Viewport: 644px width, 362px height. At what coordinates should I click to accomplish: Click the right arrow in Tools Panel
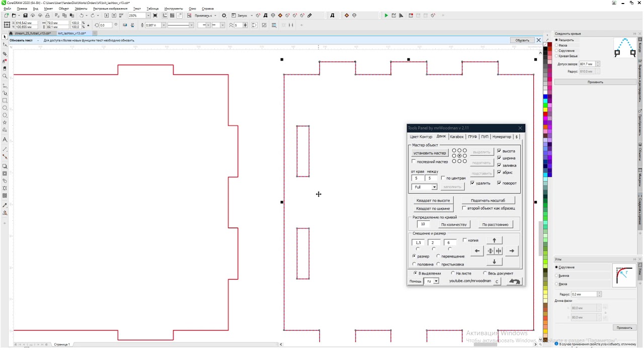tap(512, 251)
